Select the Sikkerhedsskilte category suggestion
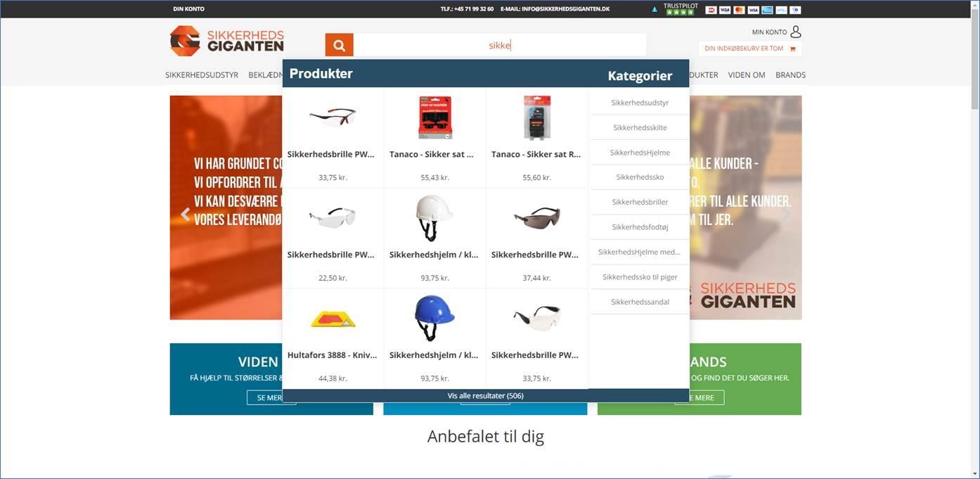Image resolution: width=980 pixels, height=479 pixels. pos(640,127)
